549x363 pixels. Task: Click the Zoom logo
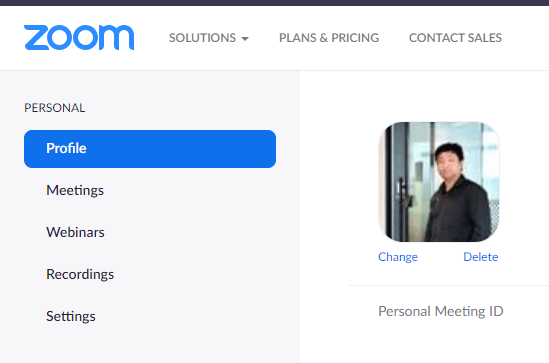click(x=79, y=37)
